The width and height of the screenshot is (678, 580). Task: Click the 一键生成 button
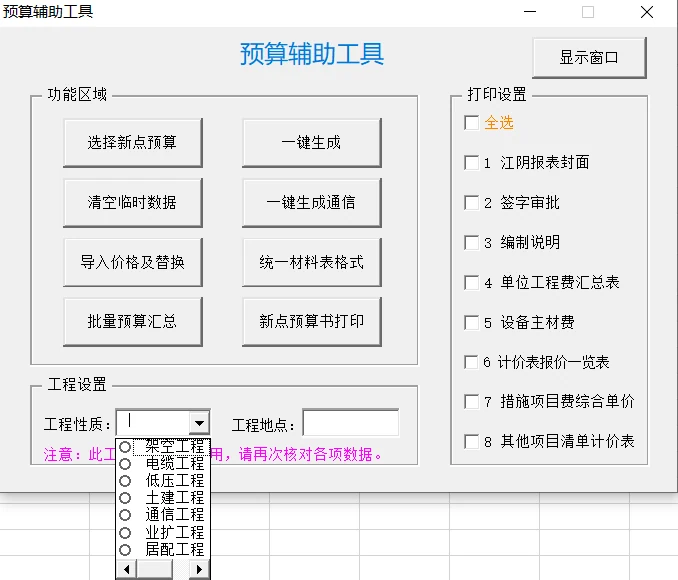tap(312, 143)
